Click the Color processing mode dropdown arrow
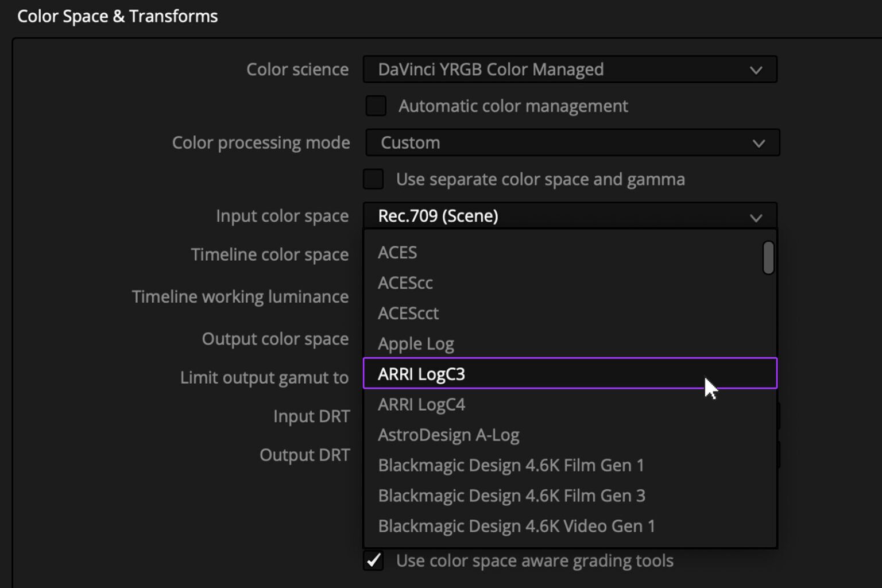Screen dimensions: 882x588 [758, 142]
